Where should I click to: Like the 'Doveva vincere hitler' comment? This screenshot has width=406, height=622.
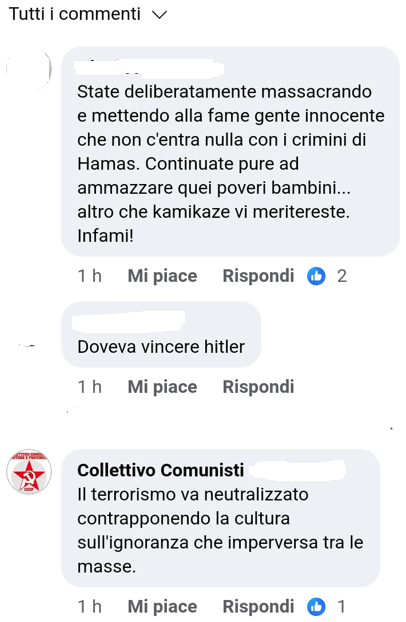pyautogui.click(x=162, y=387)
